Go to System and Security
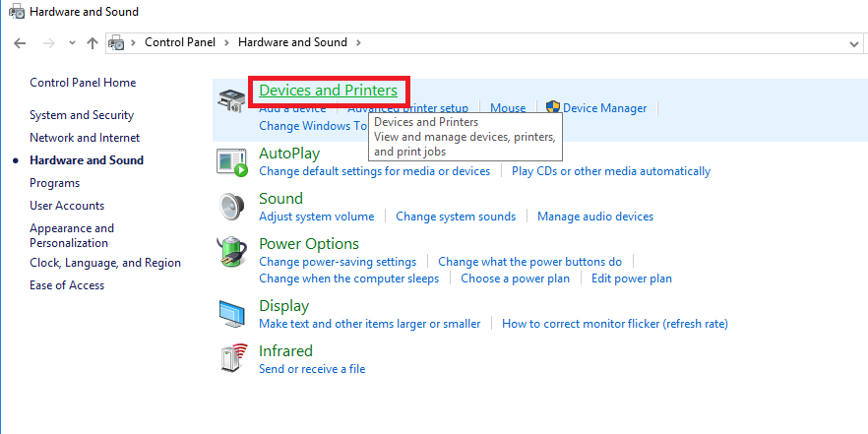The image size is (868, 434). coord(82,115)
